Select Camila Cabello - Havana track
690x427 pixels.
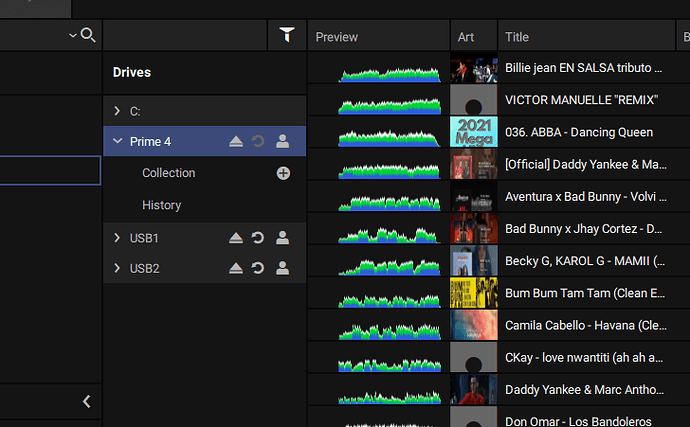point(586,325)
